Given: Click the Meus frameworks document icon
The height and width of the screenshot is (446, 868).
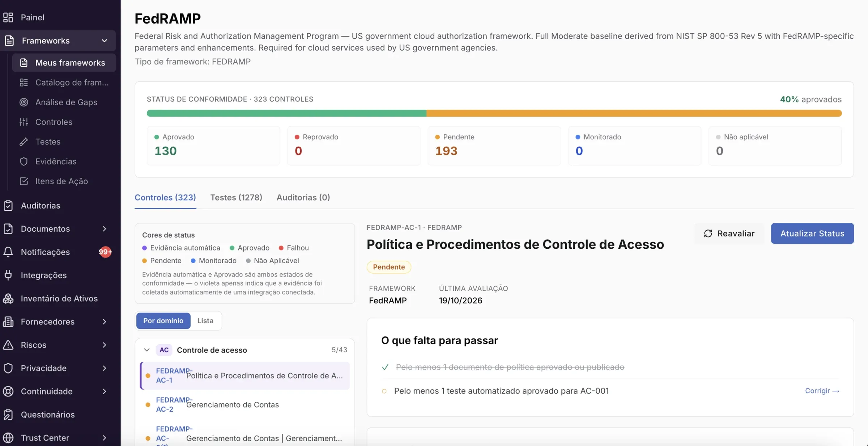Looking at the screenshot, I should point(24,63).
